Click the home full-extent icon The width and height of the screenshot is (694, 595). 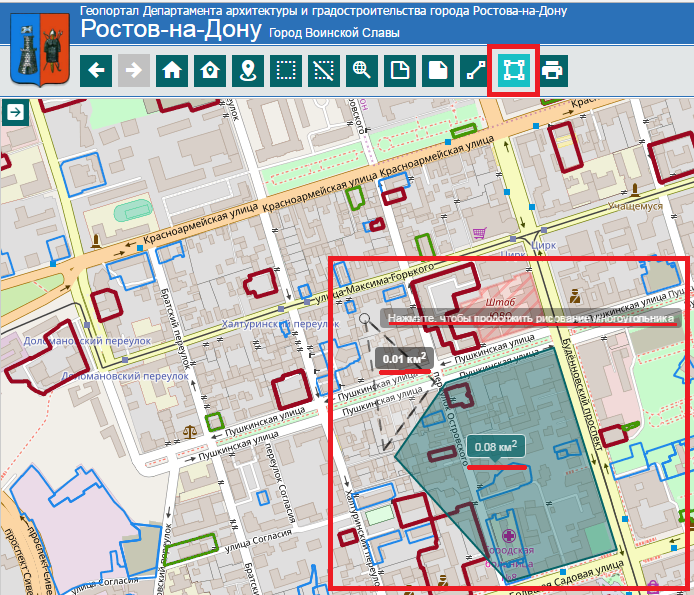pyautogui.click(x=172, y=70)
